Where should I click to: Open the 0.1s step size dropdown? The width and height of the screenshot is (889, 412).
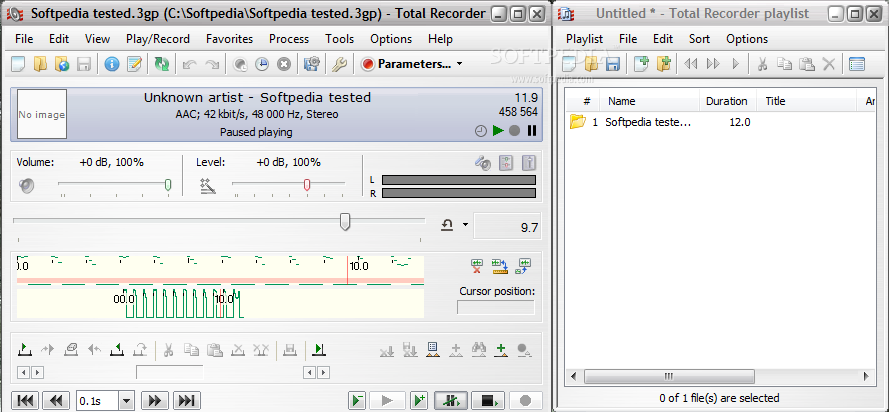tap(126, 401)
